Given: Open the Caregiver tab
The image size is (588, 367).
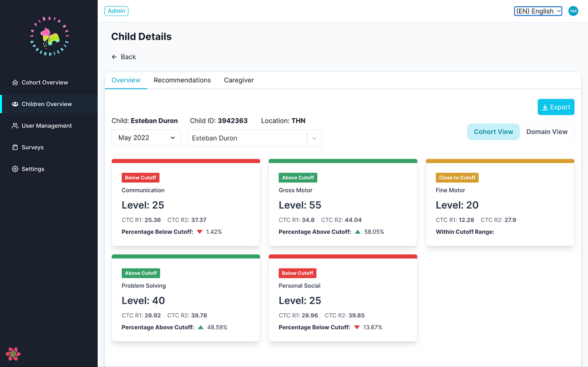Looking at the screenshot, I should pos(239,81).
